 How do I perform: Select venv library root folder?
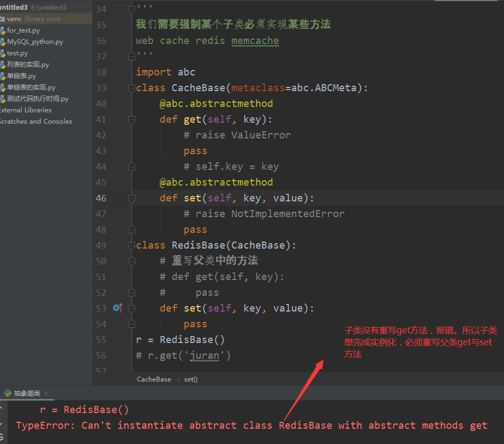[x=34, y=19]
